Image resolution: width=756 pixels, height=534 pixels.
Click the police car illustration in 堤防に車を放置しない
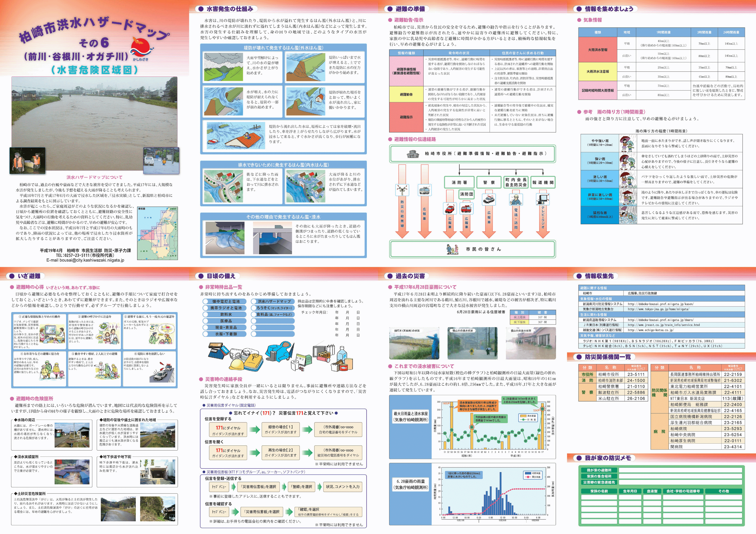[x=161, y=372]
